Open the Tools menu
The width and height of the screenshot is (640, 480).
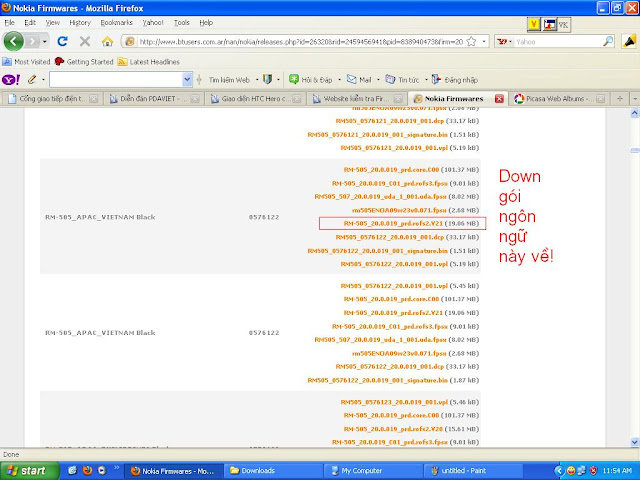tap(182, 23)
